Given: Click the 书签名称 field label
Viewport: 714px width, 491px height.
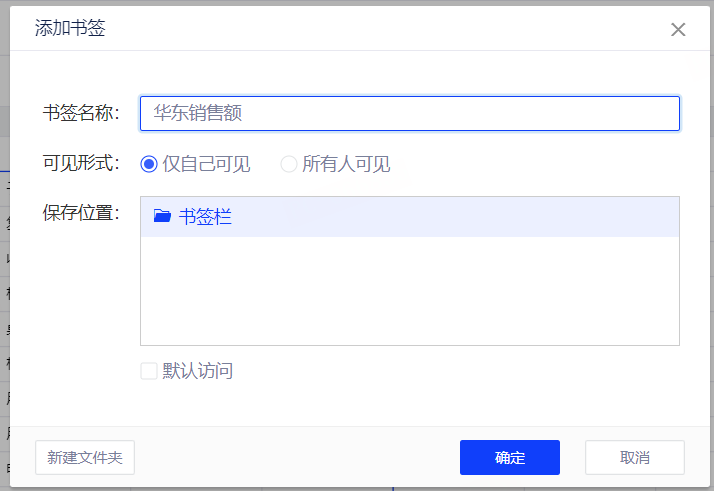Looking at the screenshot, I should click(x=80, y=113).
